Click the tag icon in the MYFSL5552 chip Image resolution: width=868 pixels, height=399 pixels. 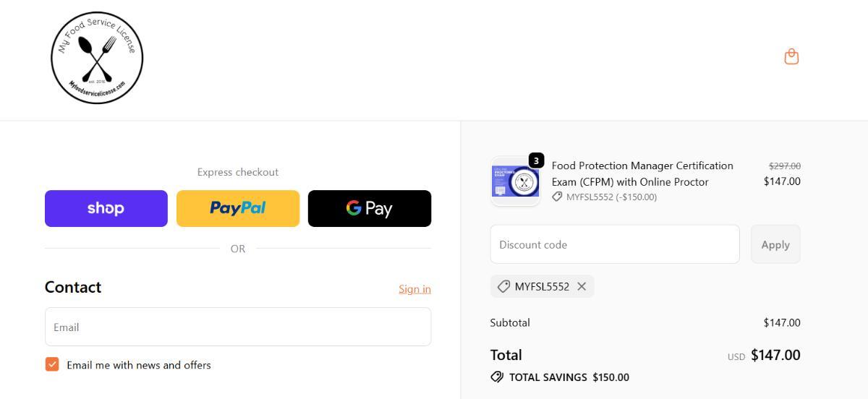tap(503, 287)
